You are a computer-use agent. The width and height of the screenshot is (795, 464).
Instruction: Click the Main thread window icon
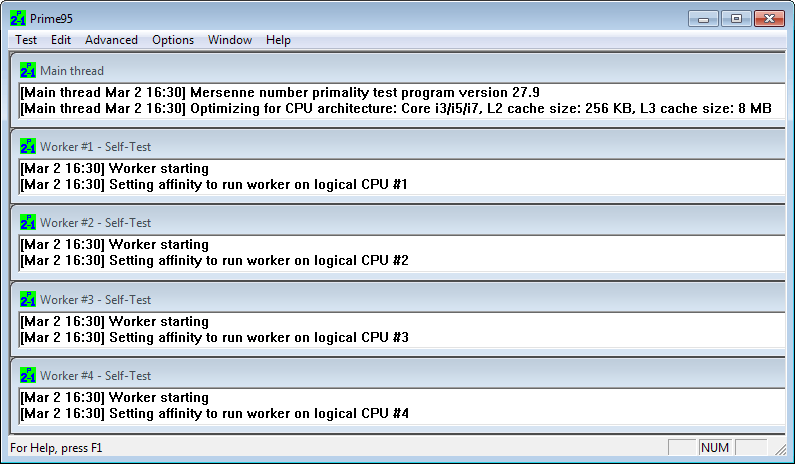[x=28, y=70]
